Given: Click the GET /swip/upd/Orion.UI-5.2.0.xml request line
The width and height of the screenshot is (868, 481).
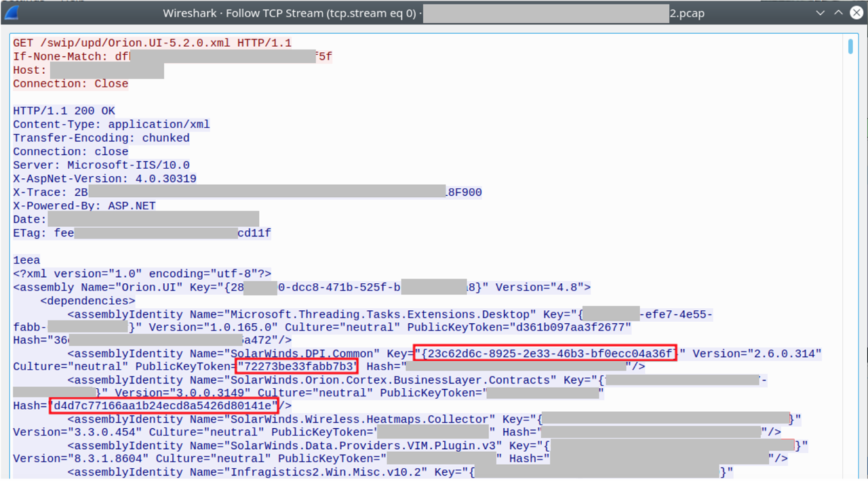Looking at the screenshot, I should click(152, 43).
